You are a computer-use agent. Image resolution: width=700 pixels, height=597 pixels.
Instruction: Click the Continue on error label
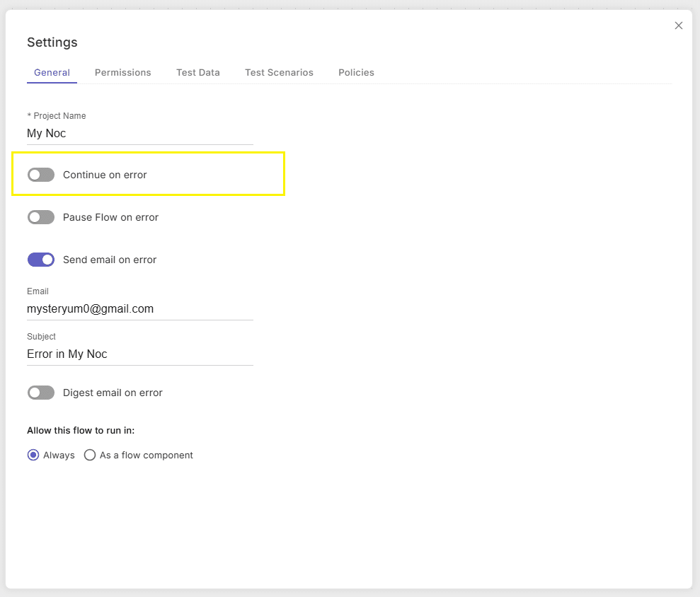tap(105, 175)
